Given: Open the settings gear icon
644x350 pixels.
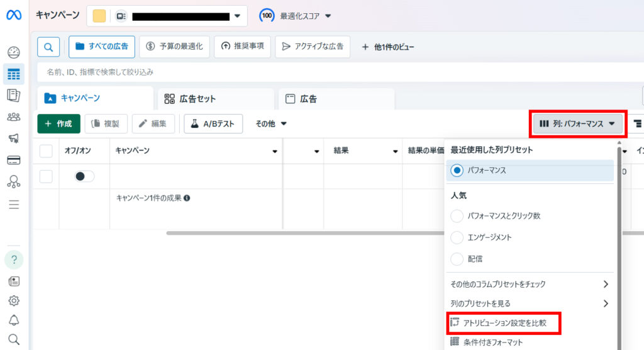Looking at the screenshot, I should click(x=14, y=301).
